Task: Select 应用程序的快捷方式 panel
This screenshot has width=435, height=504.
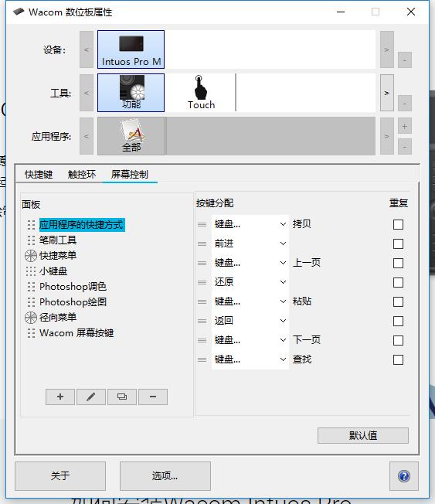Action: (82, 224)
